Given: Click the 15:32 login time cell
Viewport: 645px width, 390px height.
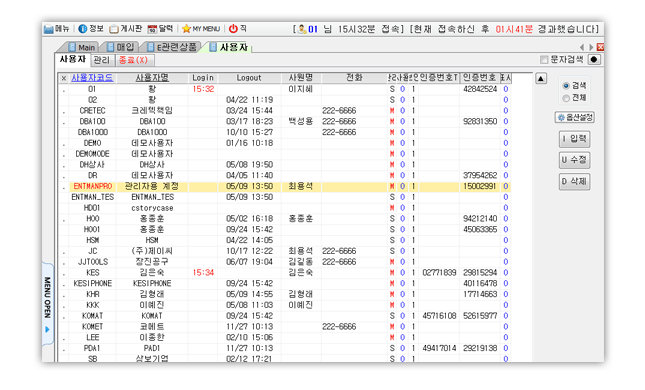Looking at the screenshot, I should pos(203,89).
